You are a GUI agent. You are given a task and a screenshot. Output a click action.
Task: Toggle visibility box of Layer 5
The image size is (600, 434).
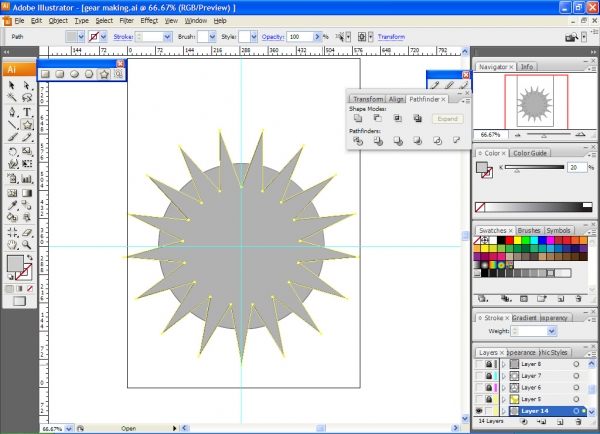(x=479, y=399)
